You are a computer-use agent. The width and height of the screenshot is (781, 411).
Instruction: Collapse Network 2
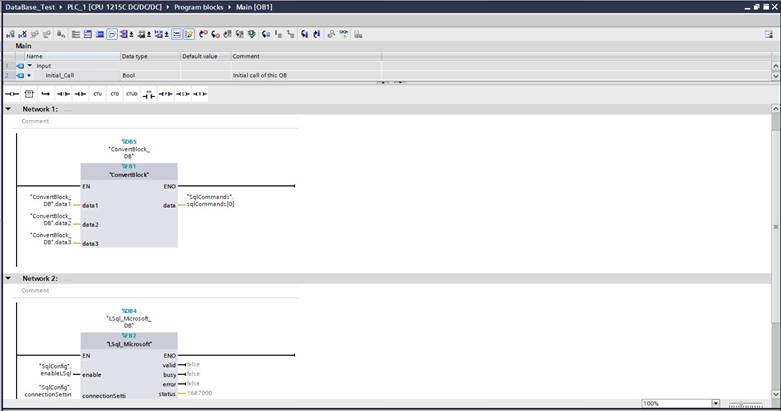pos(8,278)
